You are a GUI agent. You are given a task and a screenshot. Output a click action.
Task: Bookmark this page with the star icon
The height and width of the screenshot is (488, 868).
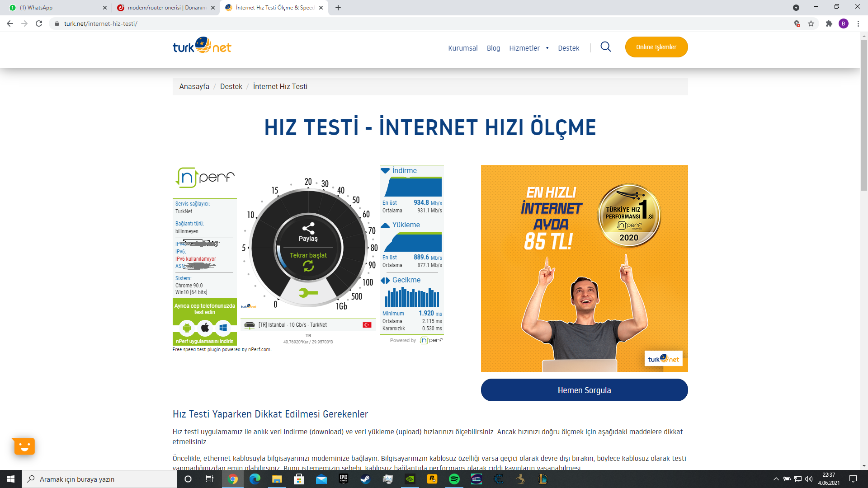click(x=811, y=23)
